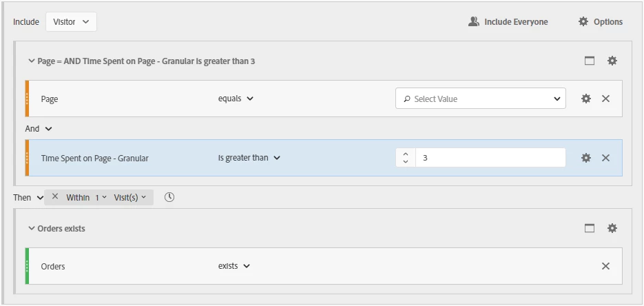Open the 'is greater than' operator dropdown
Viewport: 644px width, 306px height.
coord(249,158)
